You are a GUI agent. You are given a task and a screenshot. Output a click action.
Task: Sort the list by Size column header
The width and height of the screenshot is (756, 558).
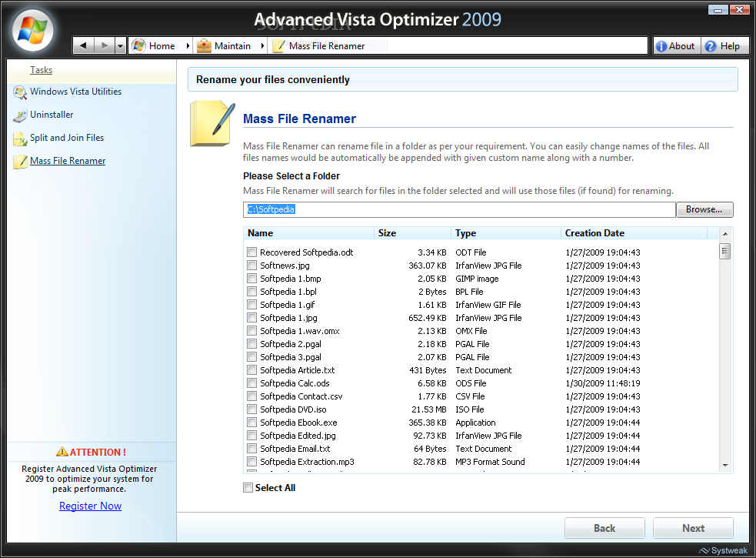412,233
